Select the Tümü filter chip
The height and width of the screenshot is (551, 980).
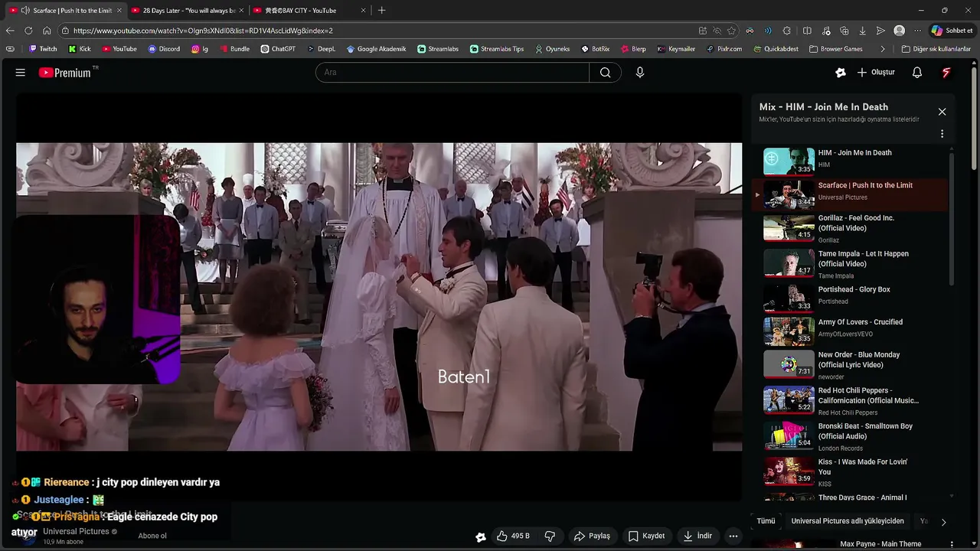[x=766, y=521]
